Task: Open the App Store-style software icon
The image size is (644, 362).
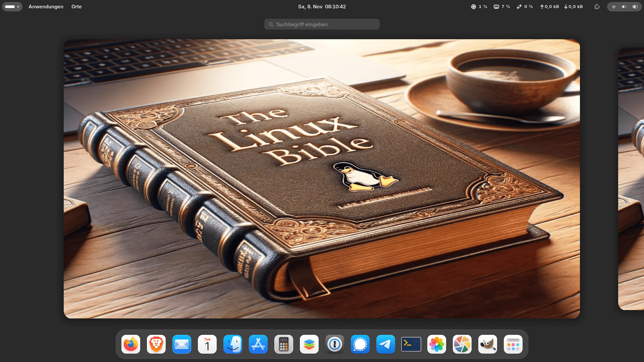Action: [x=258, y=344]
